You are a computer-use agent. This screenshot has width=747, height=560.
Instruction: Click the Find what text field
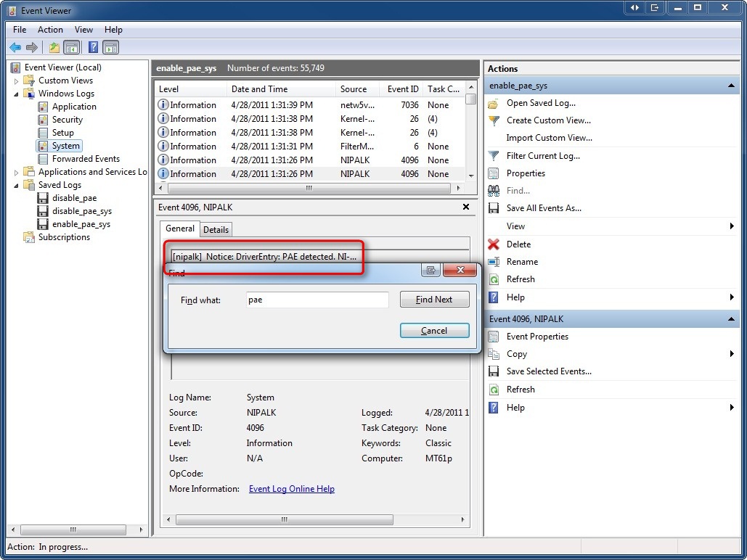[317, 300]
